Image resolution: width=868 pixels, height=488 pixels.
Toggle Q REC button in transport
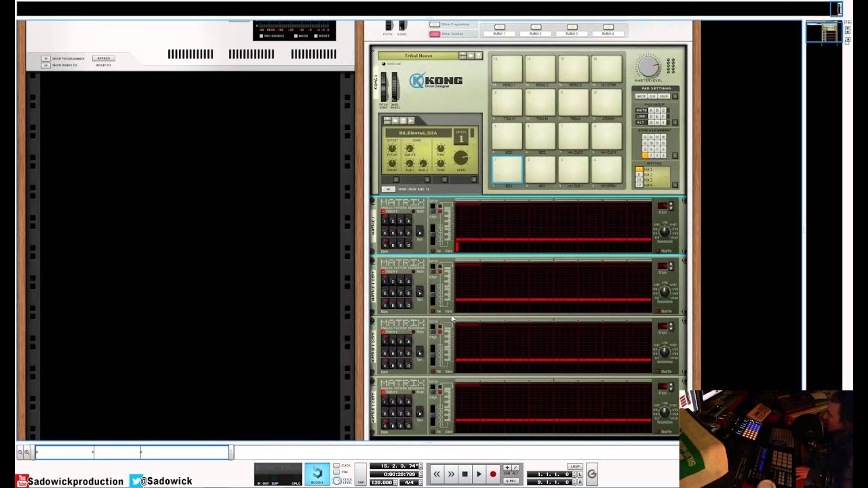[511, 481]
